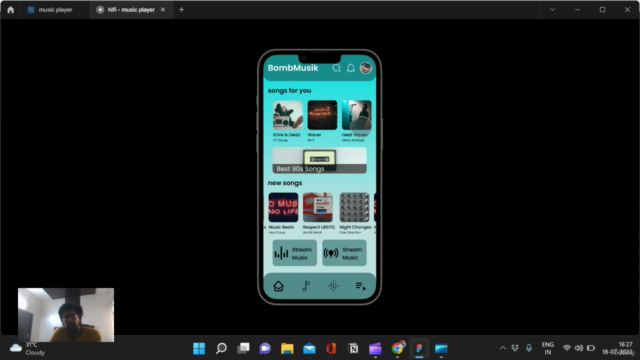Switch to Figma on taskbar
This screenshot has width=640, height=360.
pyautogui.click(x=419, y=348)
